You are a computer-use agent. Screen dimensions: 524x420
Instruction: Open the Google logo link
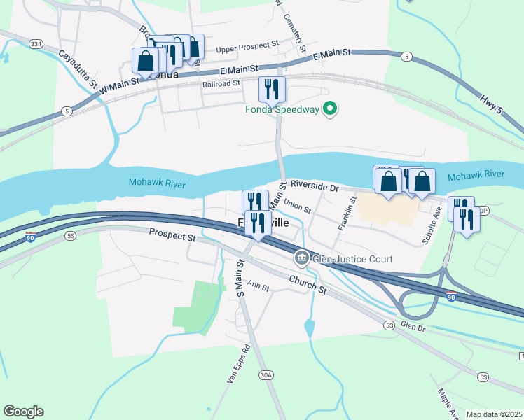coord(23,412)
